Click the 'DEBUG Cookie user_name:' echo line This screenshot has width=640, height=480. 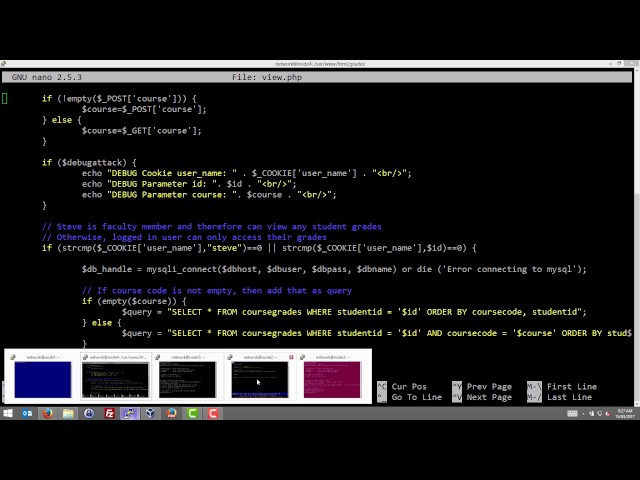click(247, 173)
